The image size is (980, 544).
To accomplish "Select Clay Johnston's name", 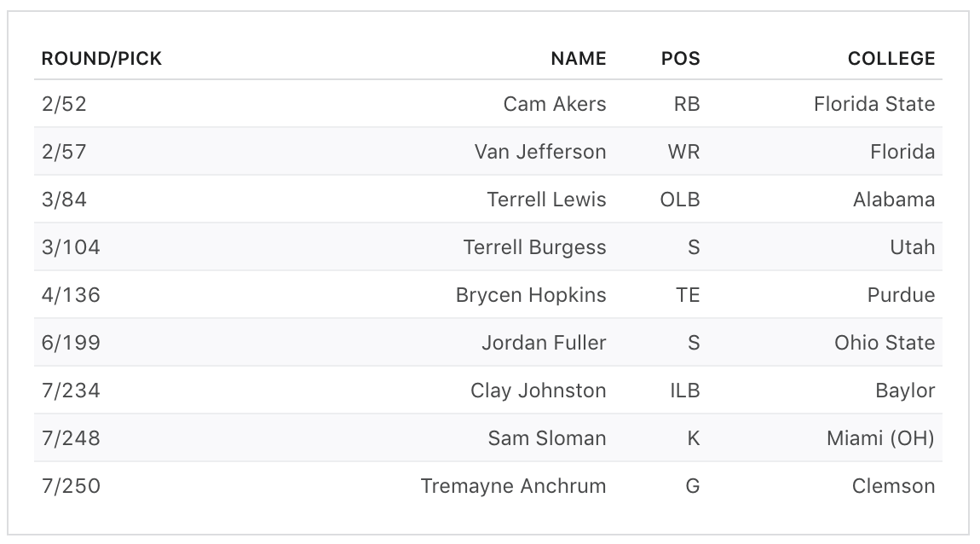I will (x=538, y=391).
